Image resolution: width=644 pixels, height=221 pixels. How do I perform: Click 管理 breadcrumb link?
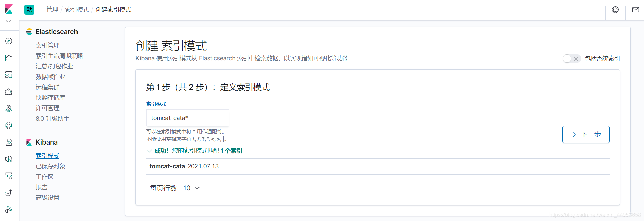[52, 10]
